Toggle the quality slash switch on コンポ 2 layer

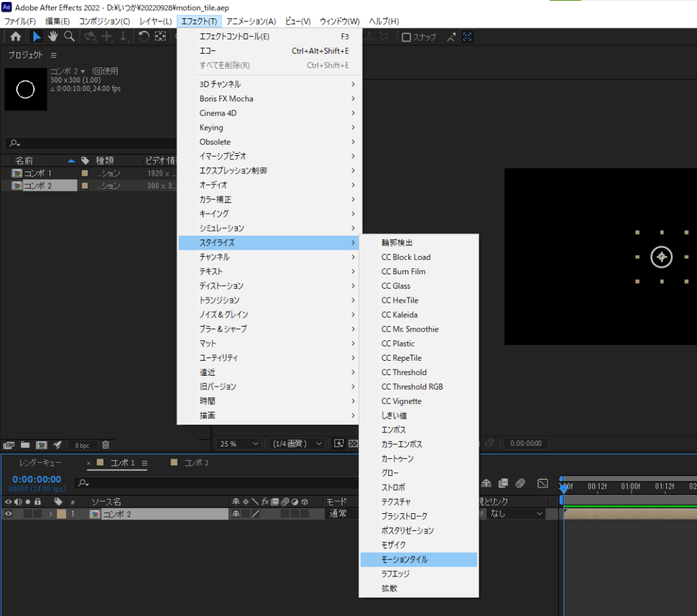[256, 514]
